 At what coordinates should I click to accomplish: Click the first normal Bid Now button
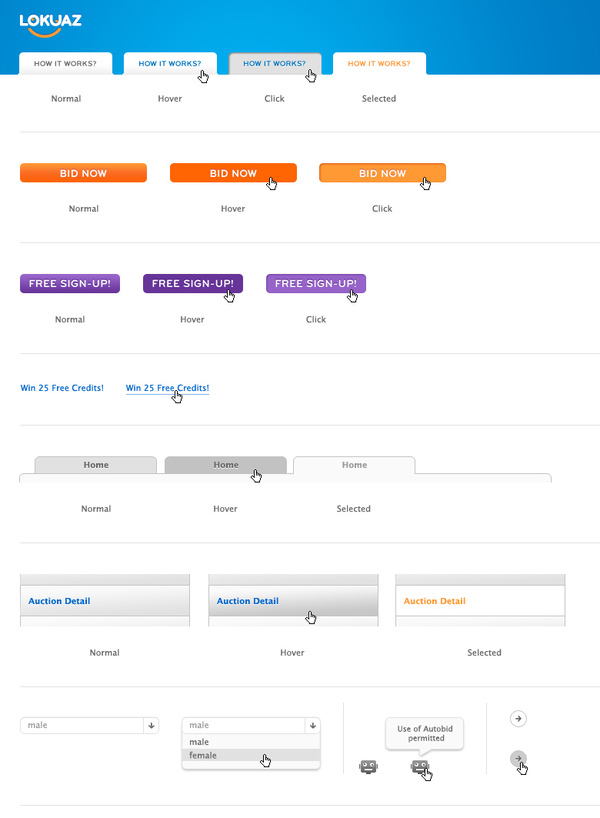click(x=83, y=173)
